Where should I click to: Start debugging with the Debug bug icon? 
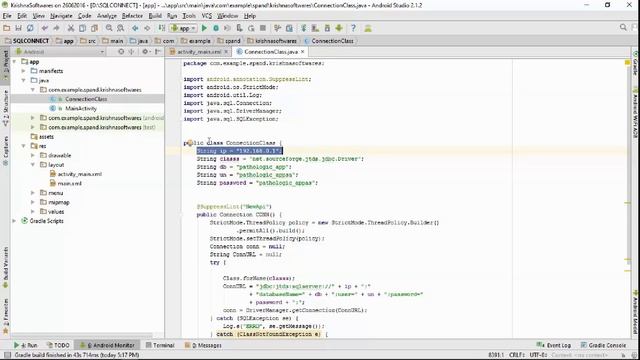216,28
